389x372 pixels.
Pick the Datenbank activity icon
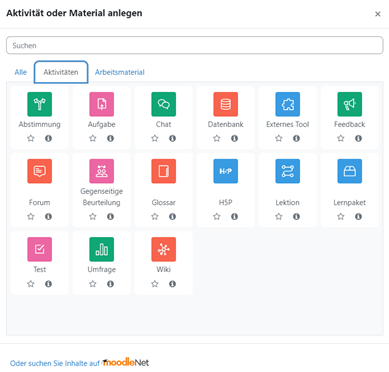click(225, 104)
